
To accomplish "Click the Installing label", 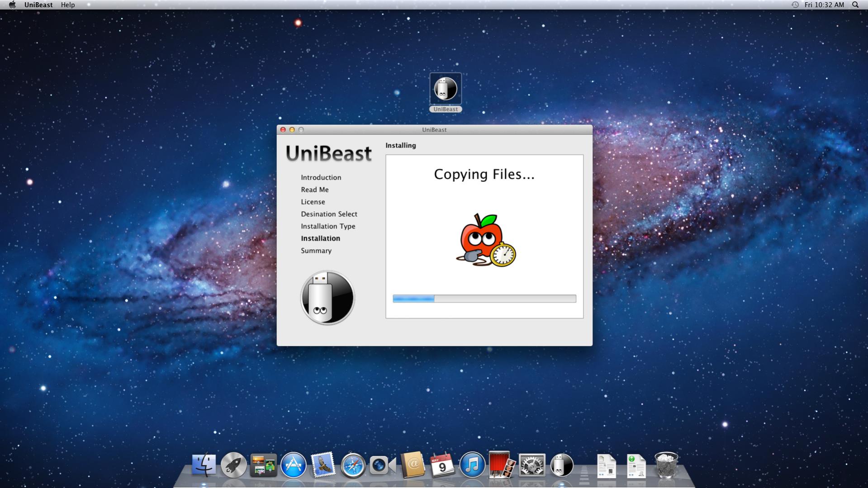I will click(401, 145).
